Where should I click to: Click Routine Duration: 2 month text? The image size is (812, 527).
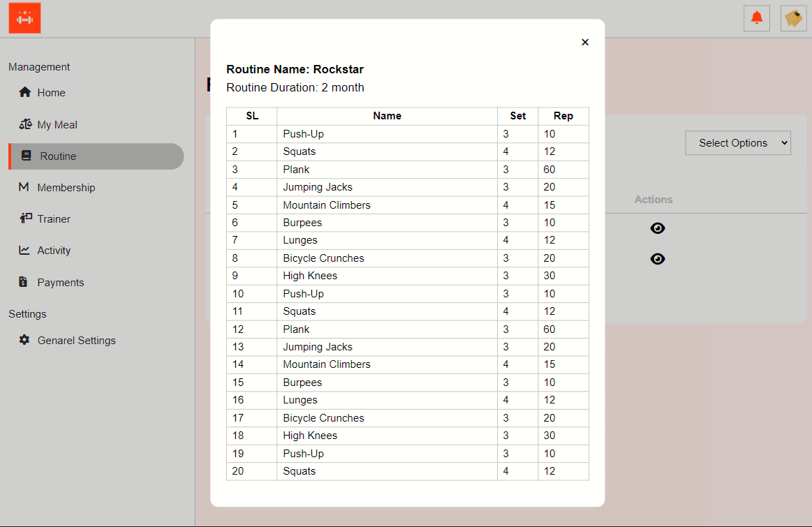(x=295, y=87)
